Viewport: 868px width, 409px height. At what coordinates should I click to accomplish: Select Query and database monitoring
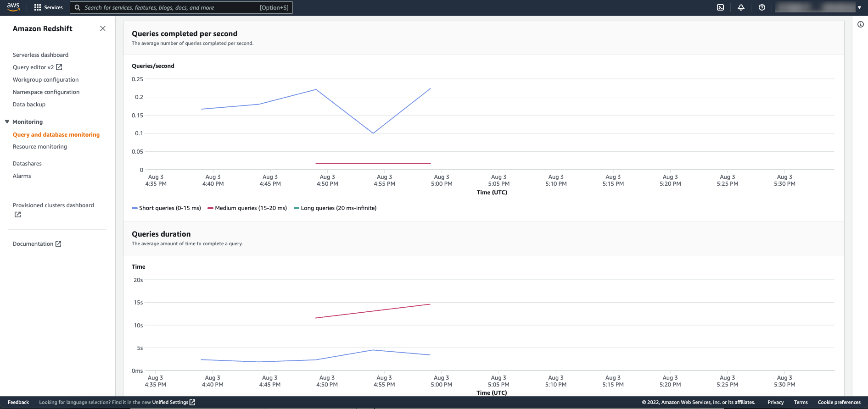coord(56,135)
